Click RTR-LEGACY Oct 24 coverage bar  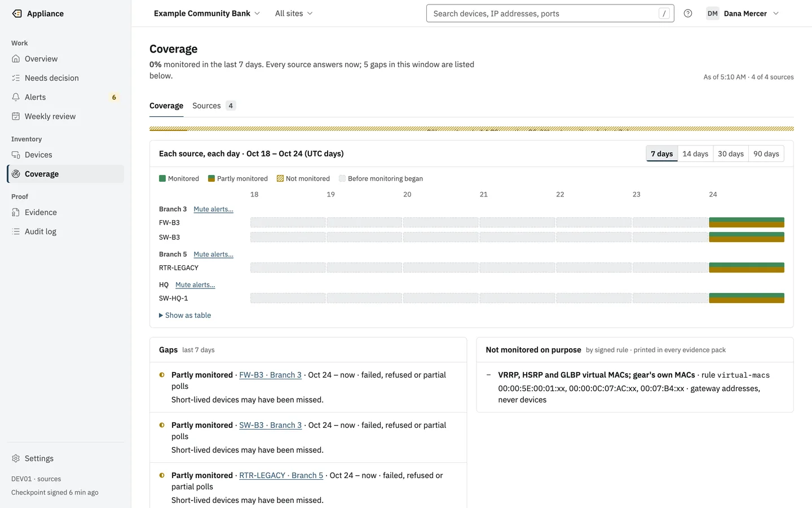point(747,268)
